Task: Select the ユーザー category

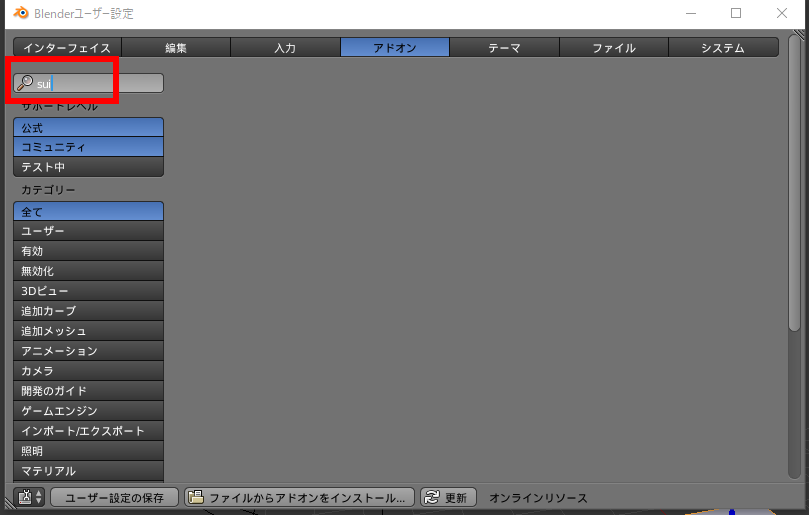Action: coord(89,231)
